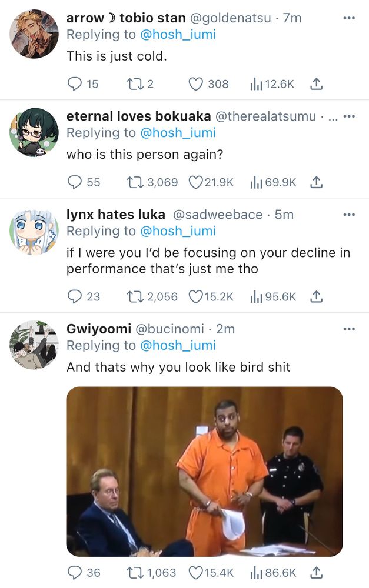Open the @hosh_iumi mention under Gwiyoomi
This screenshot has height=588, width=369.
pos(178,345)
